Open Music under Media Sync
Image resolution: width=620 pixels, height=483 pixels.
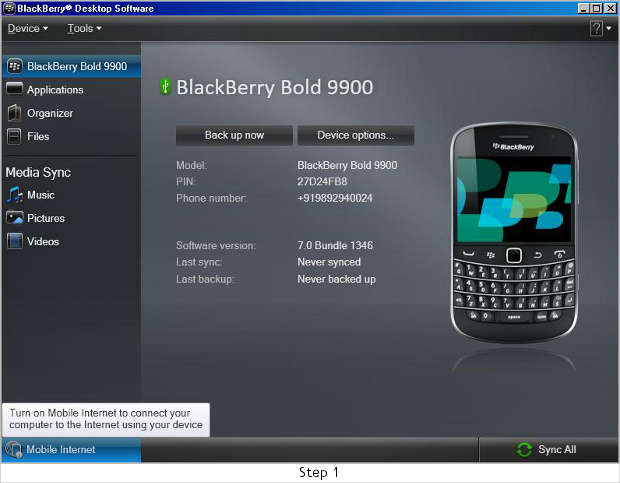pyautogui.click(x=72, y=195)
